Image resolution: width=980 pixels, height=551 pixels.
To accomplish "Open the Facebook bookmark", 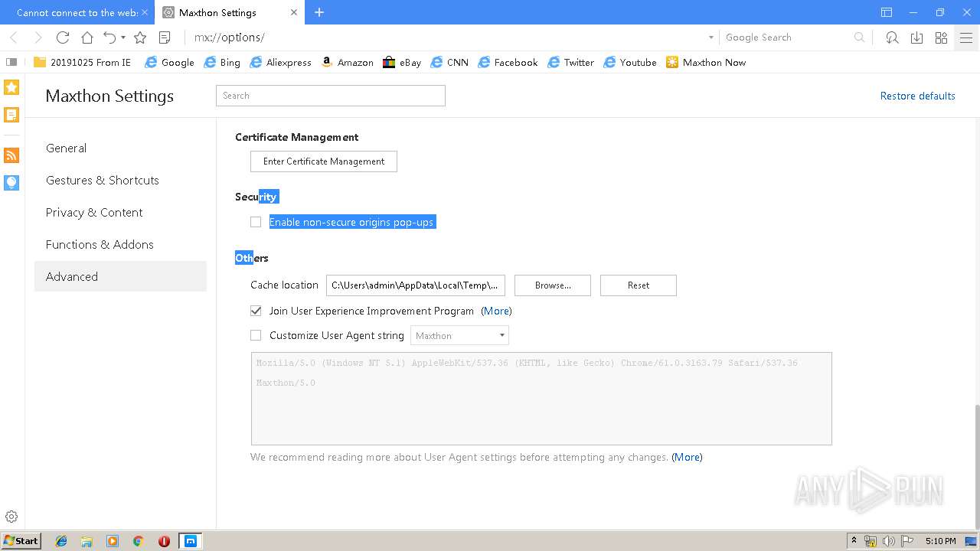I will 508,63.
